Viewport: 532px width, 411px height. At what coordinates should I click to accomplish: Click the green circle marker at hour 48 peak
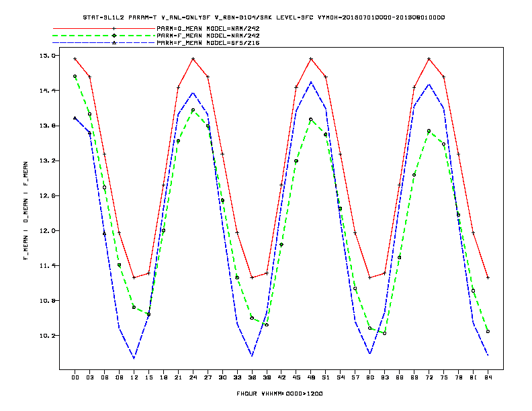[311, 120]
